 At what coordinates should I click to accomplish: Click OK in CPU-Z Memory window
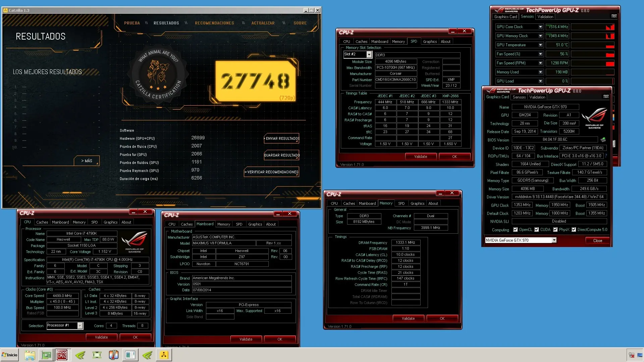442,318
